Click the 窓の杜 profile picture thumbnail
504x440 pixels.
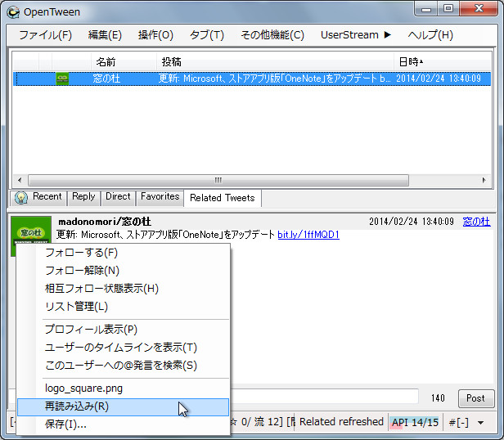[x=31, y=230]
